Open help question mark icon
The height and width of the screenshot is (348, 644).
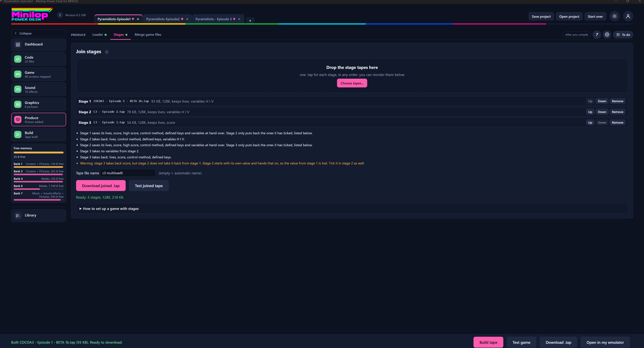[x=597, y=35]
